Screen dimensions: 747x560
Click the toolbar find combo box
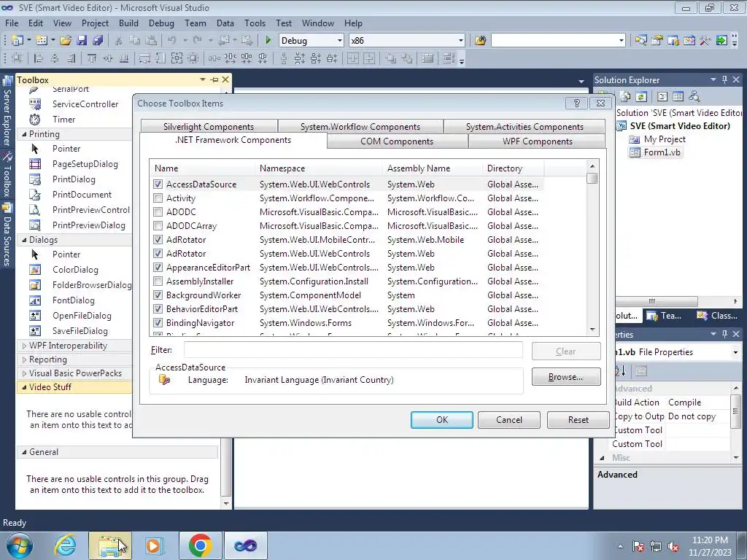[x=558, y=41]
